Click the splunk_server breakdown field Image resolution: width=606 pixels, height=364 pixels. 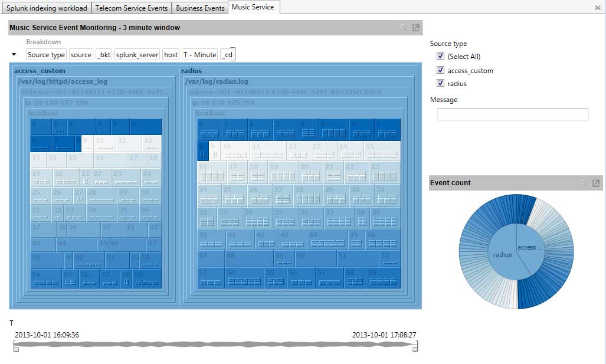(137, 55)
